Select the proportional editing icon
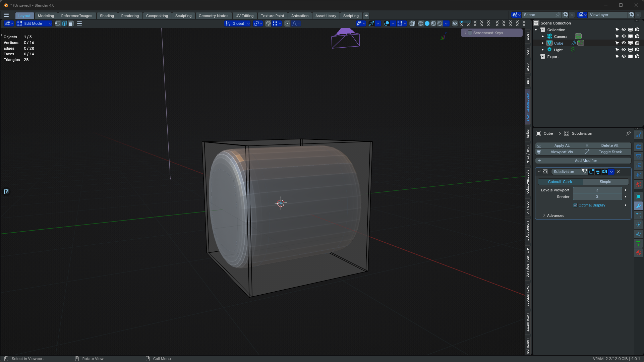644x362 pixels. tap(287, 23)
